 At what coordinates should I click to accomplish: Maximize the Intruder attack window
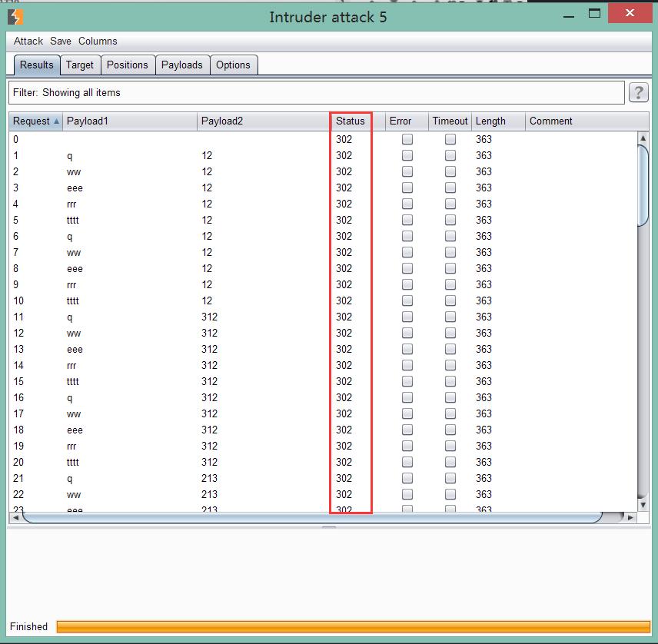coord(594,13)
